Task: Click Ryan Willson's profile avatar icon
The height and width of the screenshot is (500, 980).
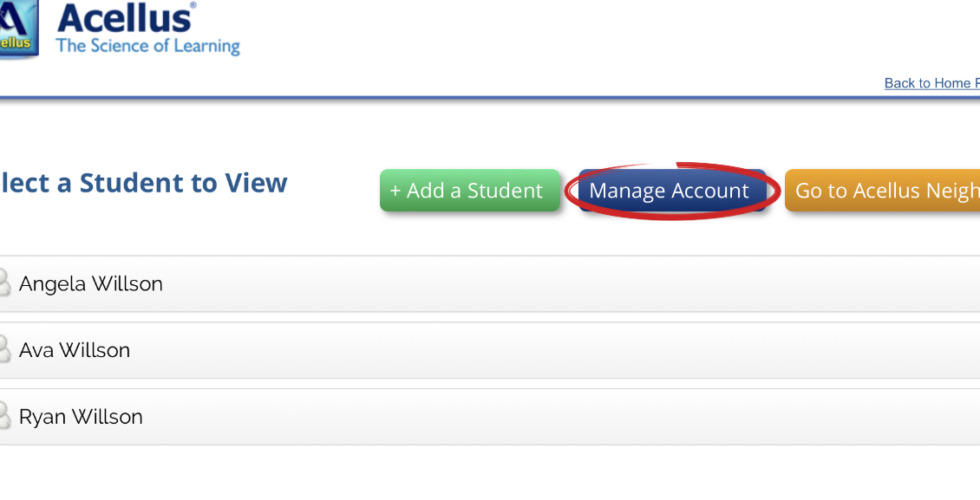Action: pos(4,416)
